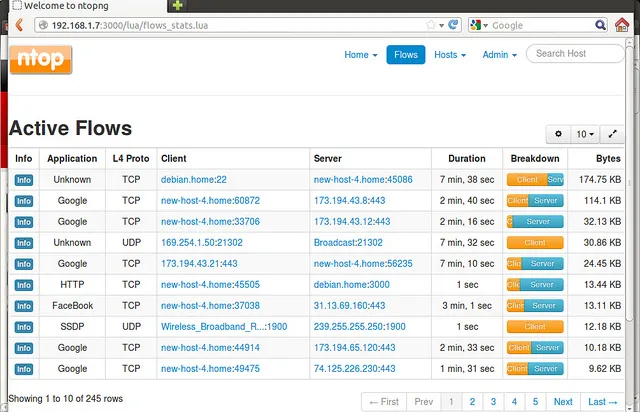Expand the Home dropdown menu
The height and width of the screenshot is (412, 640).
360,55
